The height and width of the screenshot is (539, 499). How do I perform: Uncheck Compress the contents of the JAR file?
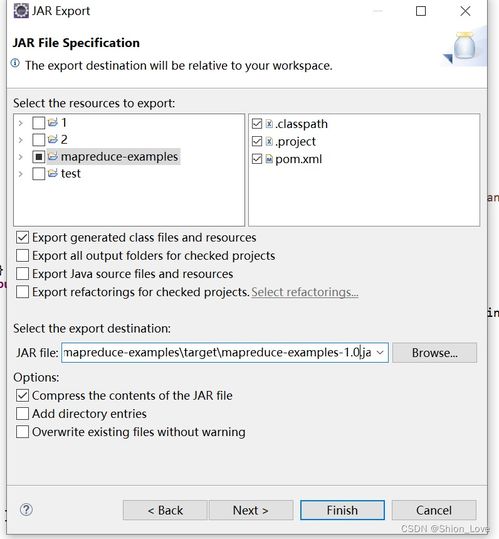click(x=22, y=395)
